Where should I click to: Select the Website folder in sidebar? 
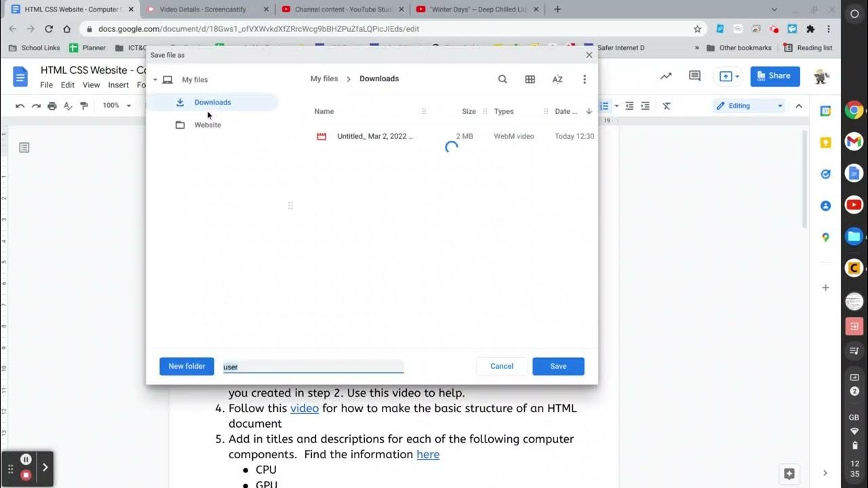208,125
